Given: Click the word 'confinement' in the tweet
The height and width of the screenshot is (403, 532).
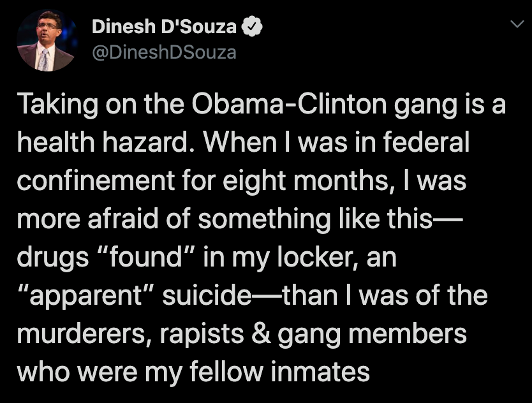Looking at the screenshot, I should tap(96, 180).
